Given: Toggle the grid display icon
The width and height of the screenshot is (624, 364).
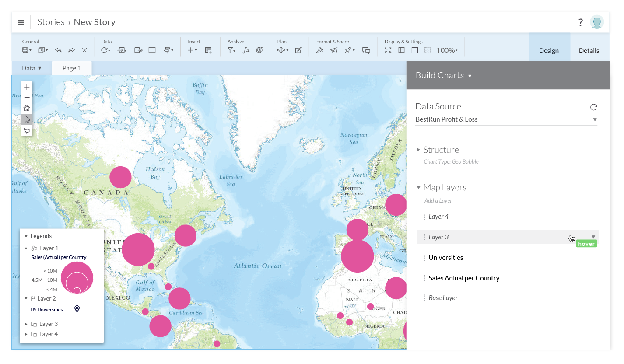Looking at the screenshot, I should coord(428,50).
